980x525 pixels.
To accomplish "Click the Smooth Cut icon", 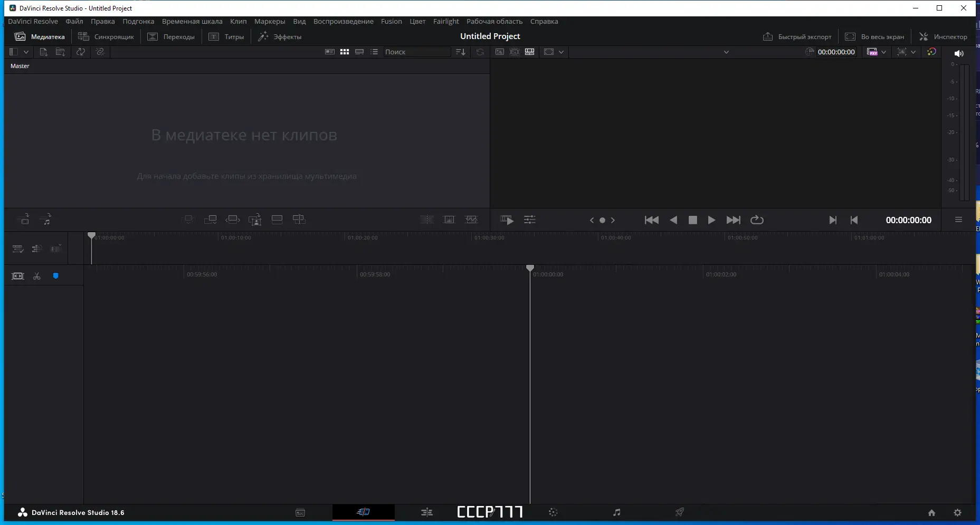I will coord(471,219).
